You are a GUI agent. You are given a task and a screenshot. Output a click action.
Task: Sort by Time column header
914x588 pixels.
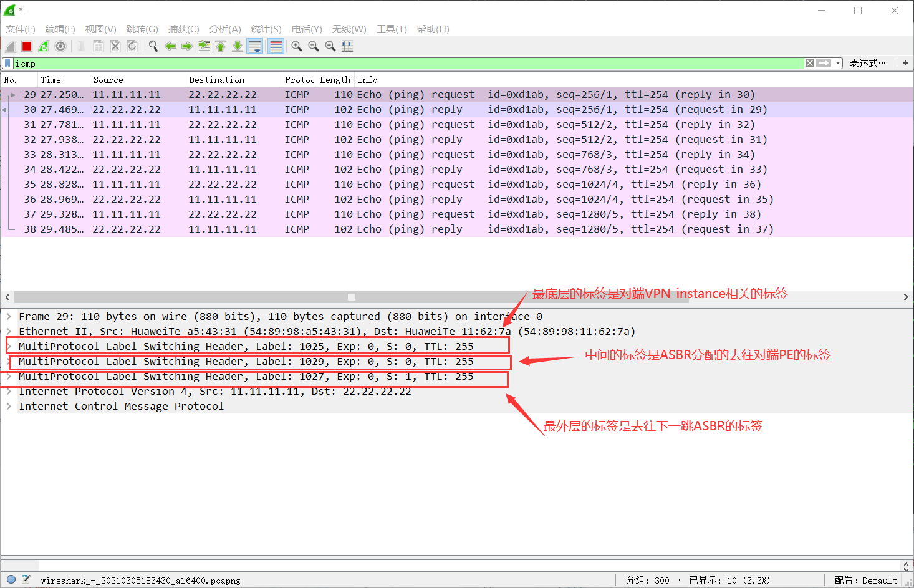64,80
